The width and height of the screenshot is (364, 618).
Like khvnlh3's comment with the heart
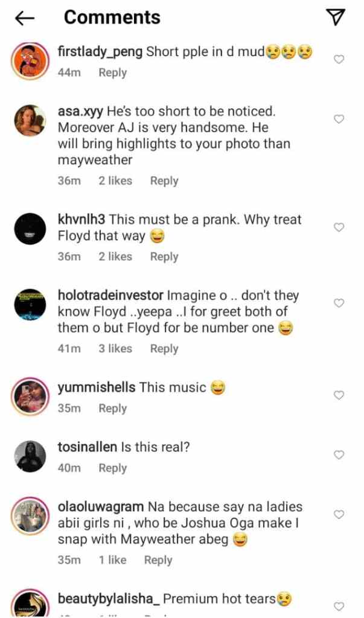tap(339, 227)
